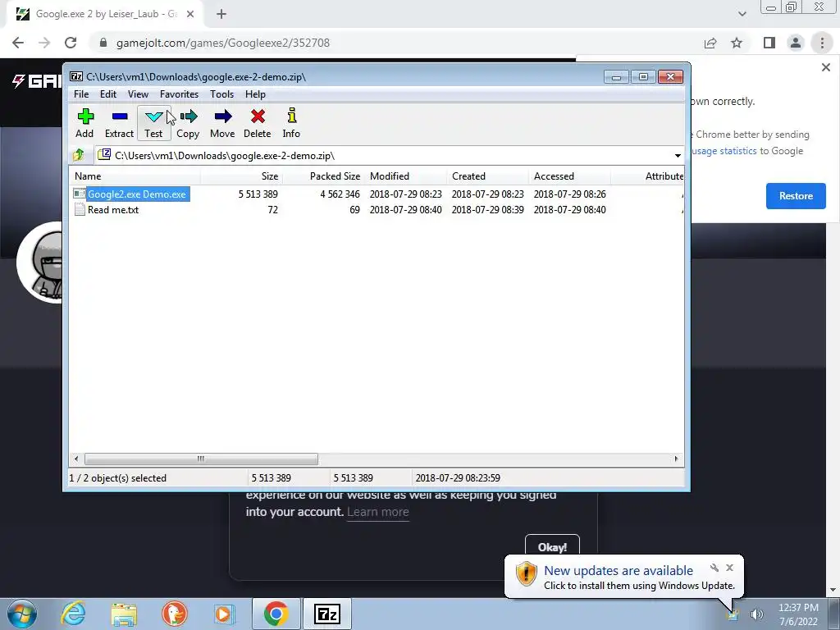Screen dimensions: 840x630
Task: Click the Chrome address bar URL
Action: click(x=223, y=43)
